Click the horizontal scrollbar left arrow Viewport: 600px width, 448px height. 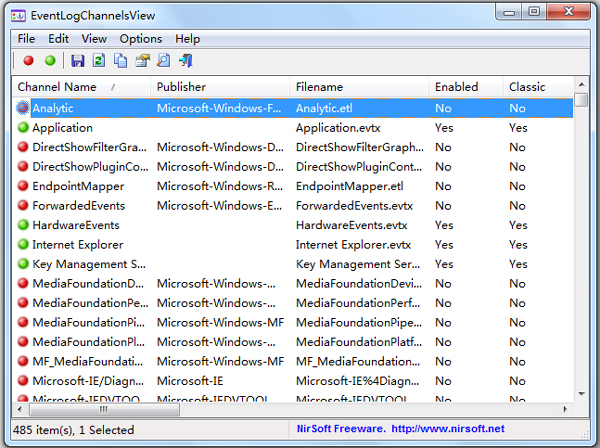(20, 409)
